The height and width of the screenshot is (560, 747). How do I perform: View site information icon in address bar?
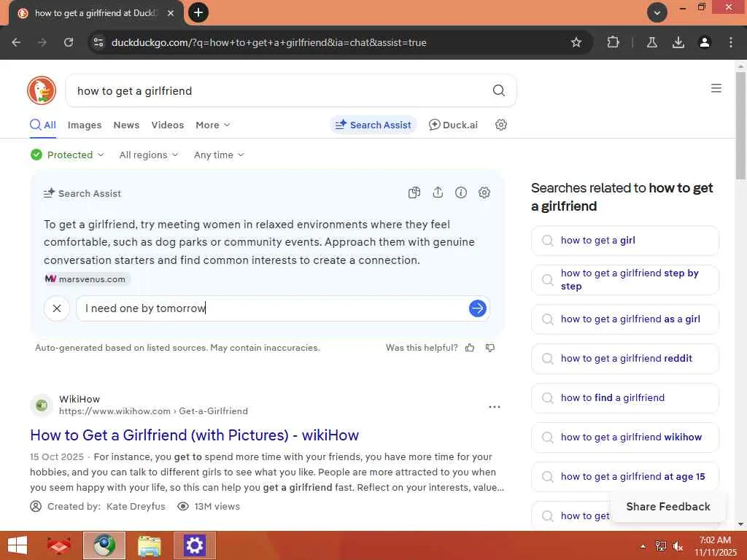pyautogui.click(x=98, y=42)
